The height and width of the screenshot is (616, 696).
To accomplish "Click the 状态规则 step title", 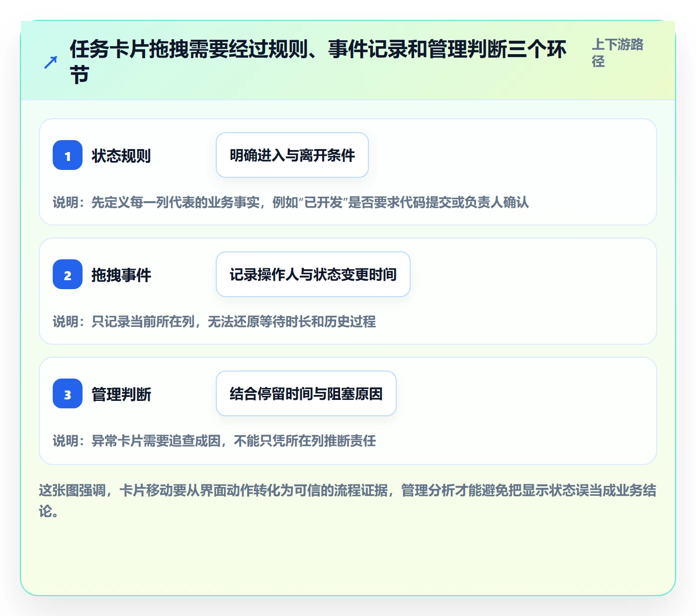I will [121, 155].
